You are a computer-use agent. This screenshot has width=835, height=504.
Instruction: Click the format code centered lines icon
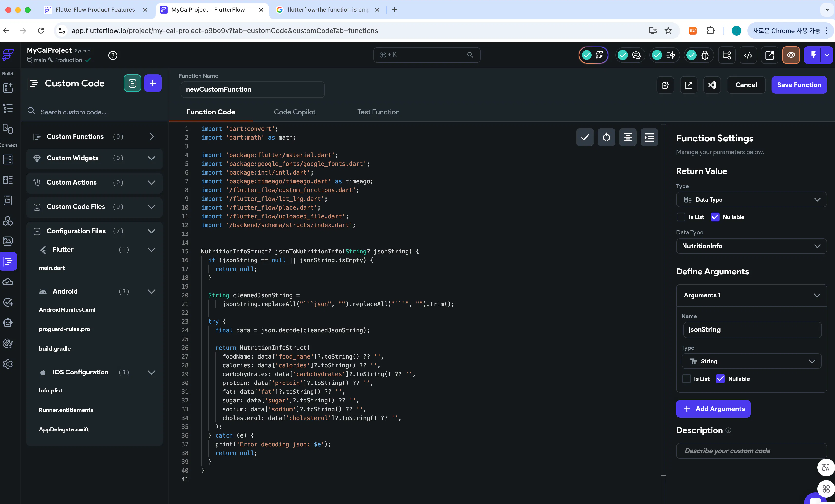[x=628, y=137]
